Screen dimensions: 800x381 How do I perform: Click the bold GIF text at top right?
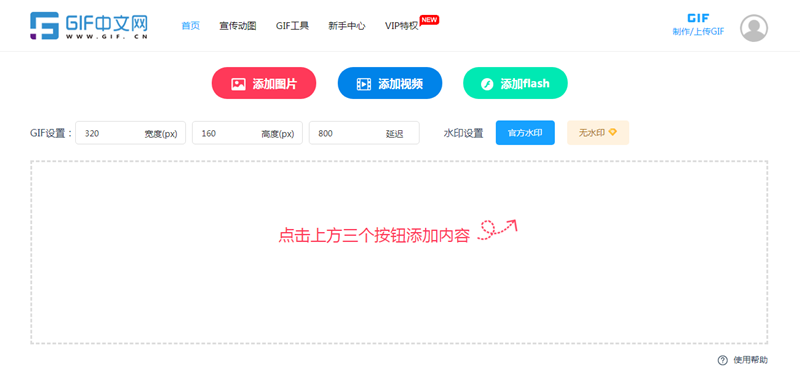[698, 18]
